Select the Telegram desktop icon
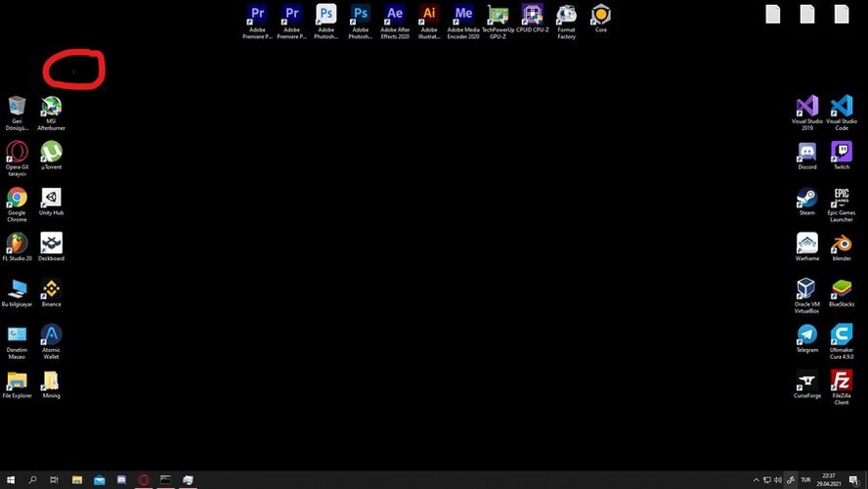 point(807,338)
